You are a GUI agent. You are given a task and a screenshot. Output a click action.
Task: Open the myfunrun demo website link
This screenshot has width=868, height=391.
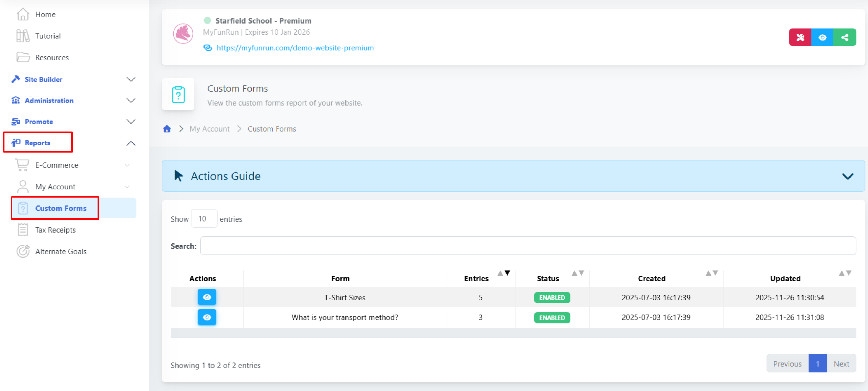click(295, 48)
